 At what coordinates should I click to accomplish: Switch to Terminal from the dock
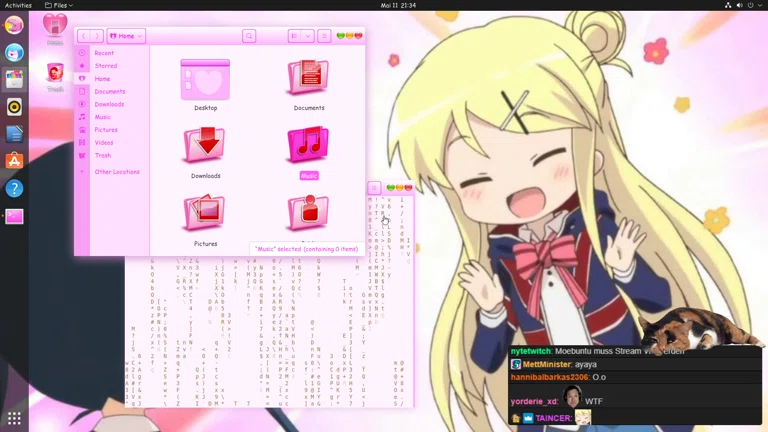(14, 216)
